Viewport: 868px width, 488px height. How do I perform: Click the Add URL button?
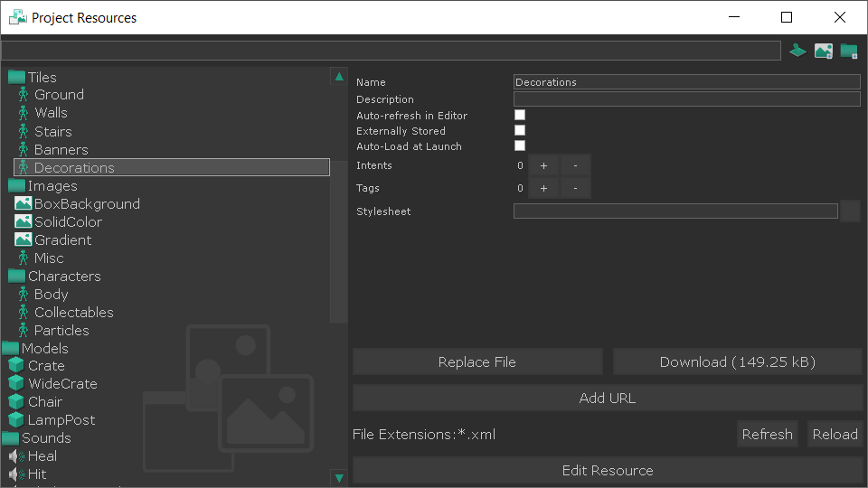608,398
